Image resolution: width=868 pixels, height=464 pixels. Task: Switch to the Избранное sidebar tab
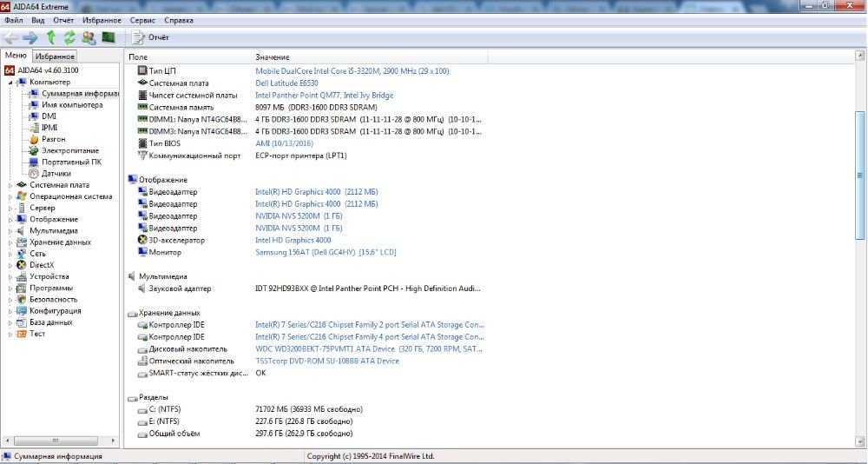[x=54, y=56]
